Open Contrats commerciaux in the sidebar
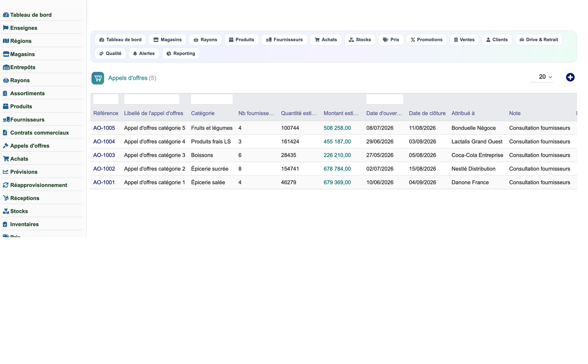 pyautogui.click(x=36, y=133)
